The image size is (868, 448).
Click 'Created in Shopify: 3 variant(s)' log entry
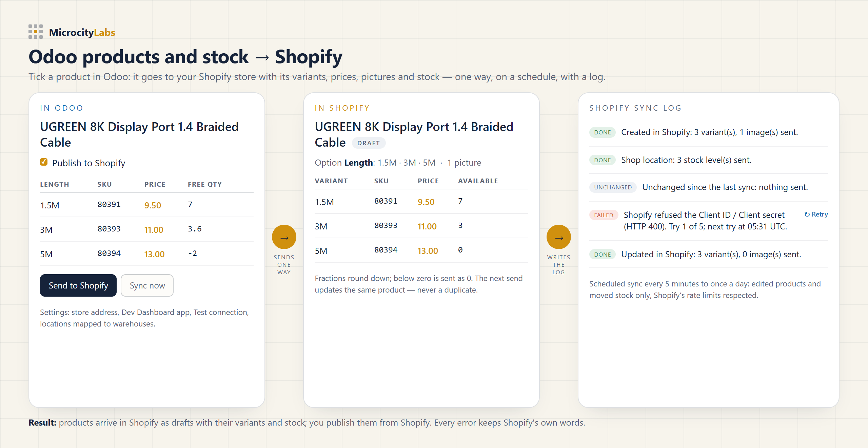[709, 132]
